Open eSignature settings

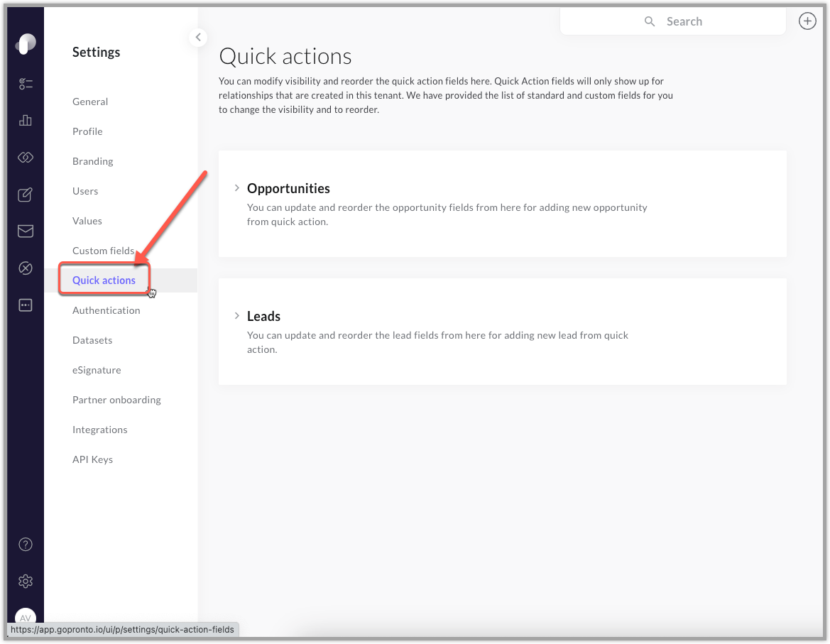coord(97,371)
